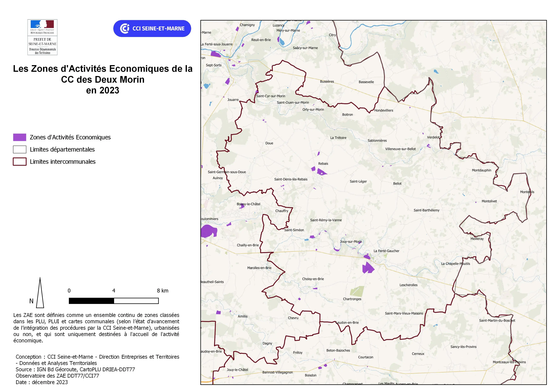The width and height of the screenshot is (555, 392).
Task: Click the '8 km' scale label
Action: (163, 291)
